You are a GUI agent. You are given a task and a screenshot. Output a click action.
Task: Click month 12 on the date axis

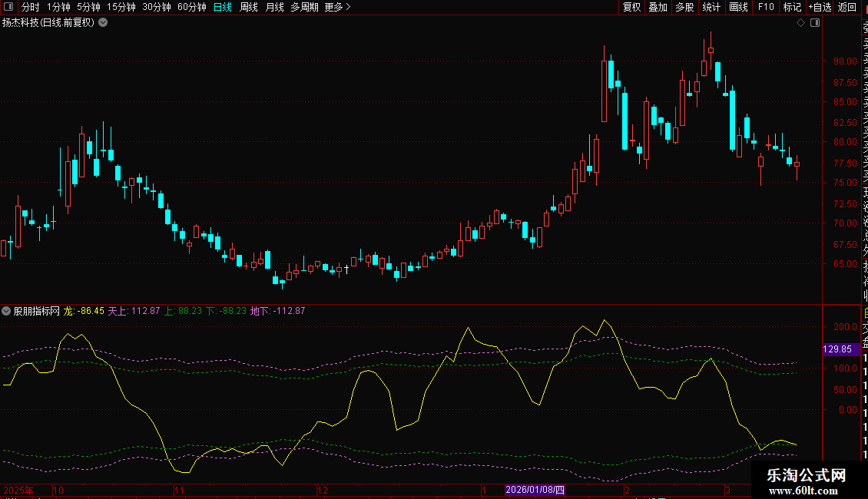coord(322,490)
